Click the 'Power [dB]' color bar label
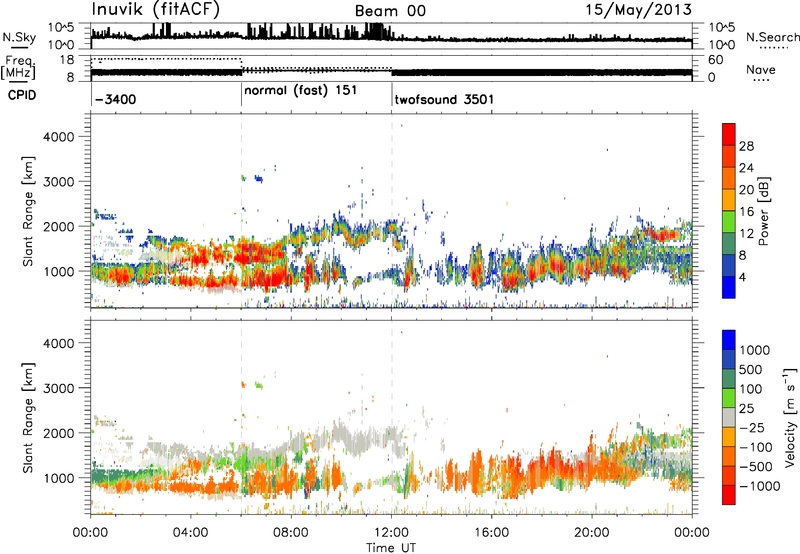Screen dimensions: 800x554 tap(763, 211)
